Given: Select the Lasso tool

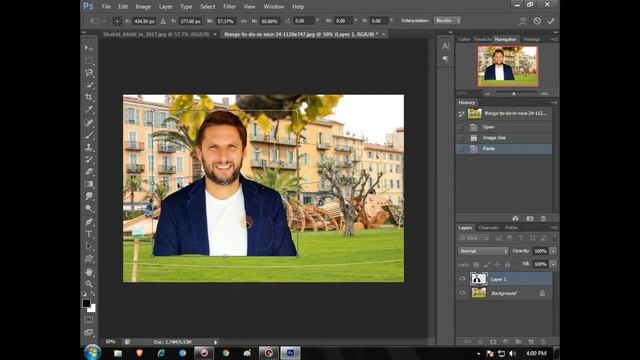Looking at the screenshot, I should [x=89, y=73].
